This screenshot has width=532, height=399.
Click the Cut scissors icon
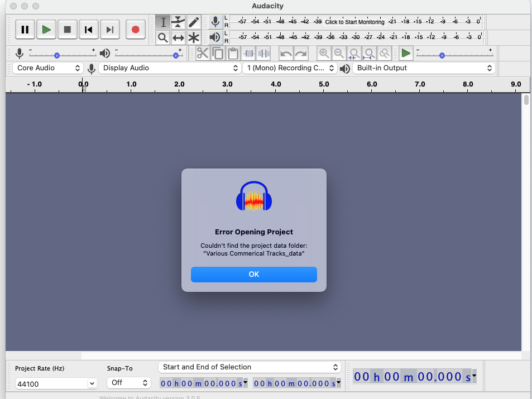(203, 53)
